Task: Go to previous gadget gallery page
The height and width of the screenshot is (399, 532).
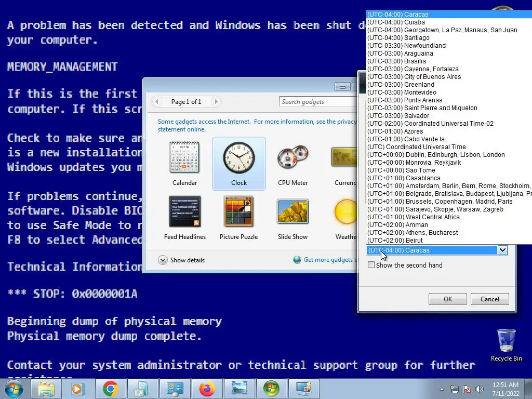Action: (157, 101)
